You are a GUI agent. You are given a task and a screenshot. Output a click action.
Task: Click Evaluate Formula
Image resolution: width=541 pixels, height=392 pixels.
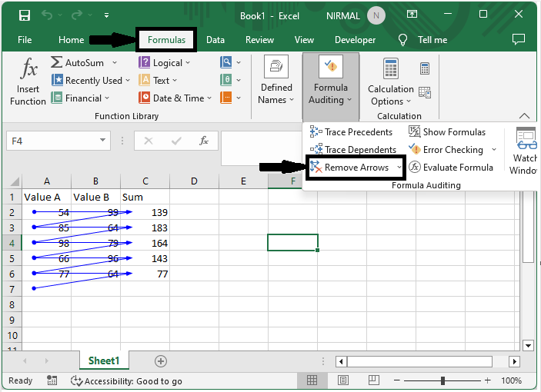tap(451, 168)
